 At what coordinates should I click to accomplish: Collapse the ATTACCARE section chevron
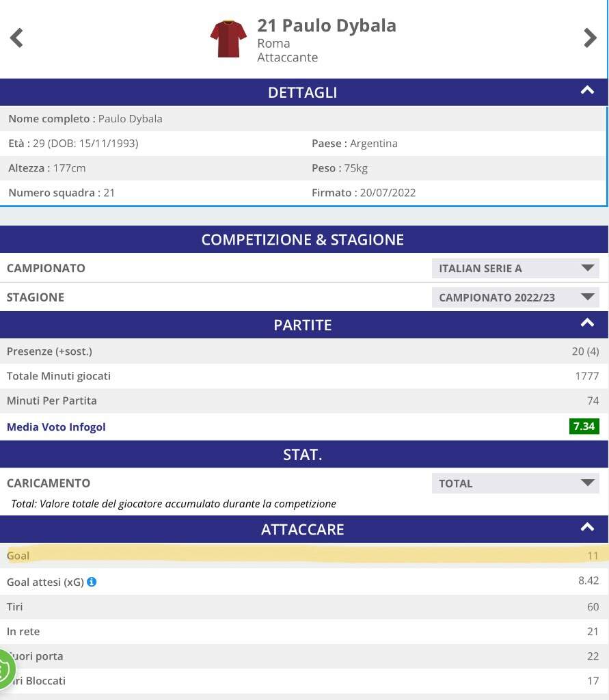click(587, 527)
